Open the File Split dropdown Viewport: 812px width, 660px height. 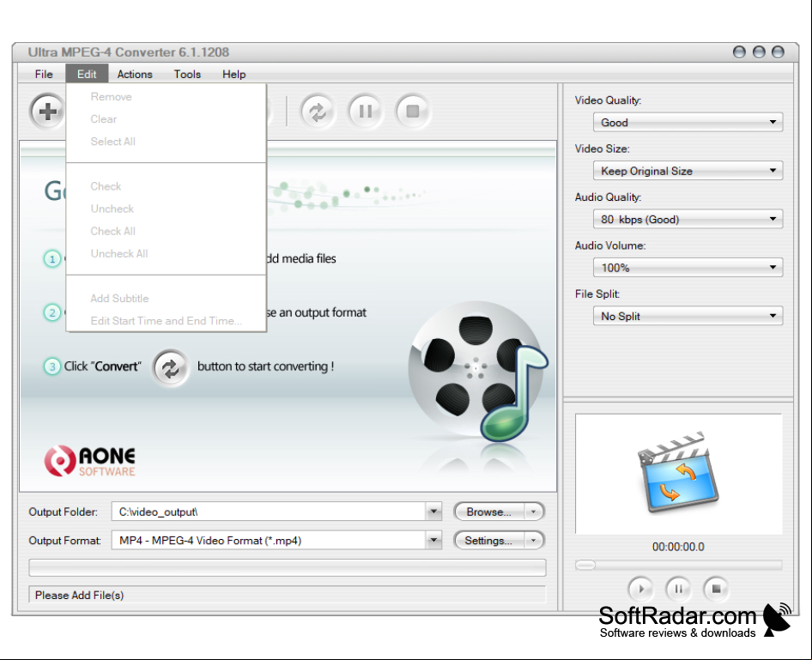(x=688, y=316)
